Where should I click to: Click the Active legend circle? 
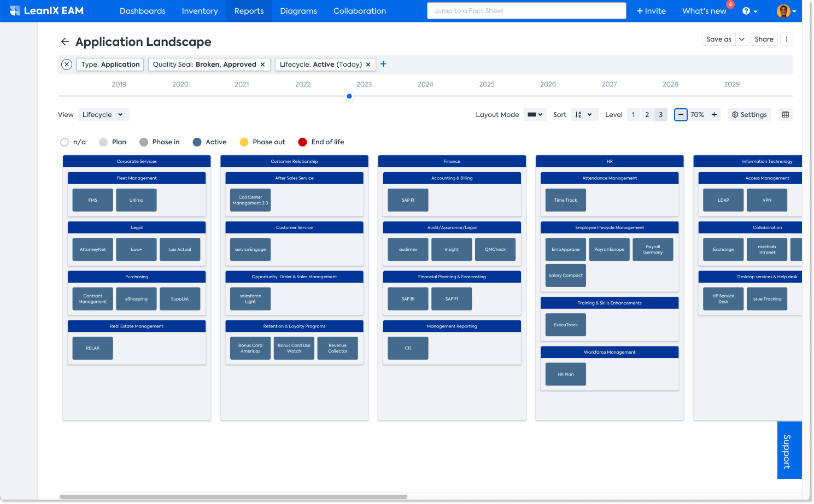(197, 142)
